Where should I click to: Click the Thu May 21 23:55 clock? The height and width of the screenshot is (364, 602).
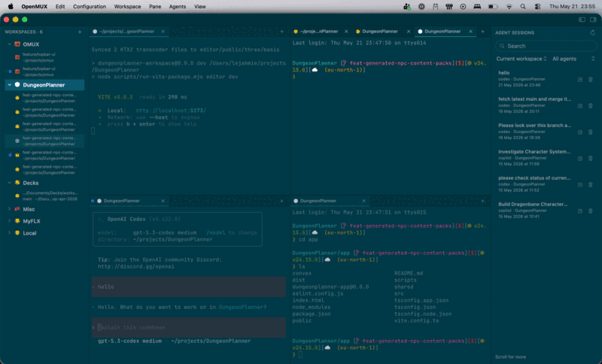pyautogui.click(x=572, y=7)
